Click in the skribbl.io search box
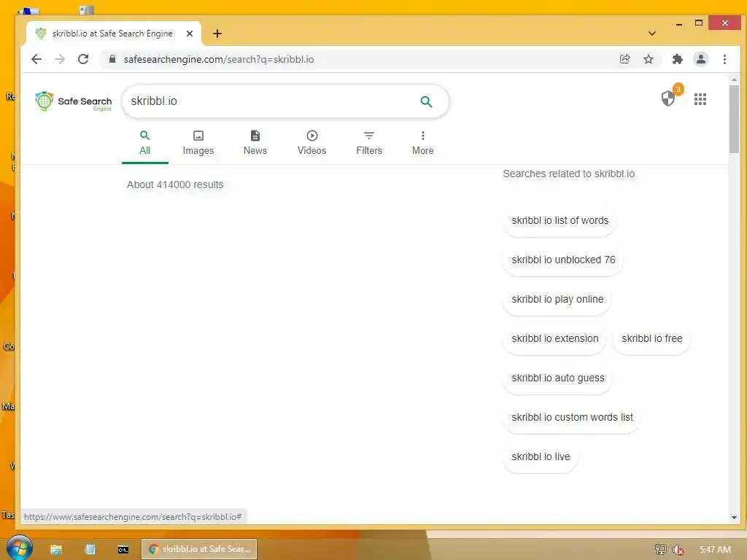The width and height of the screenshot is (747, 560). [x=271, y=101]
